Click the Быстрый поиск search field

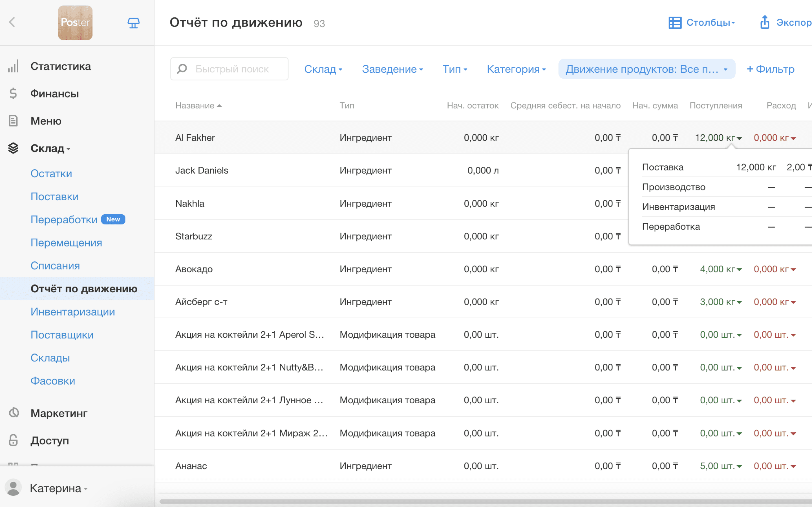coord(229,69)
